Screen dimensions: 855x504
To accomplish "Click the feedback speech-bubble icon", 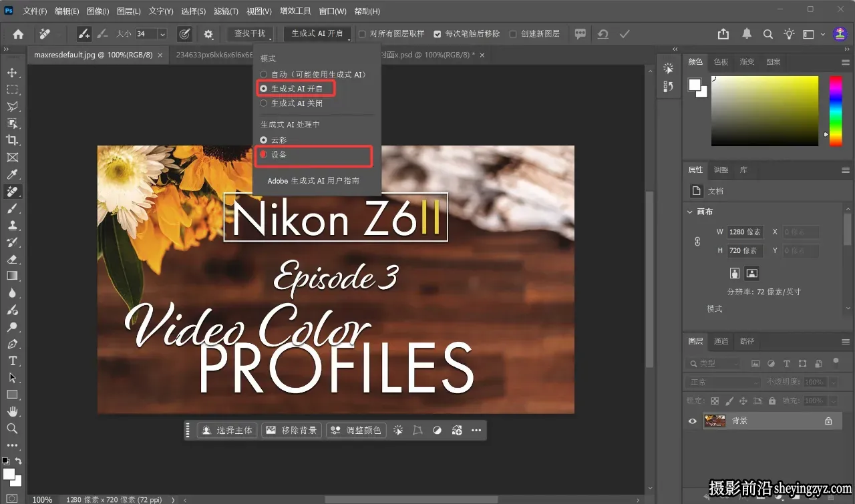I will point(580,34).
